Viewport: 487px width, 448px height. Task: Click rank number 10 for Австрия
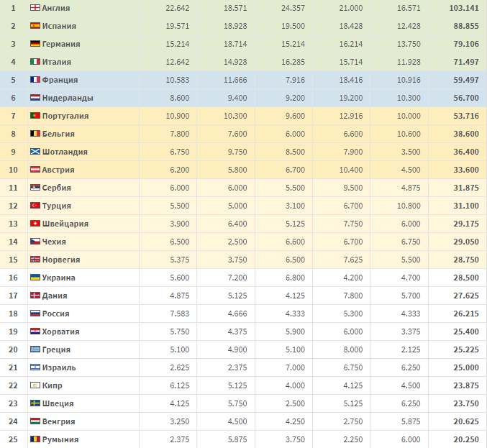[13, 170]
